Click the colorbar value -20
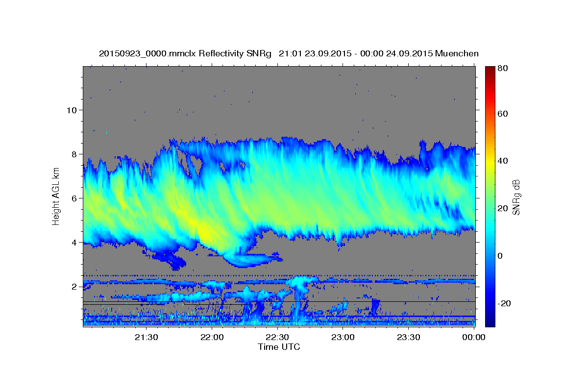 [x=504, y=303]
